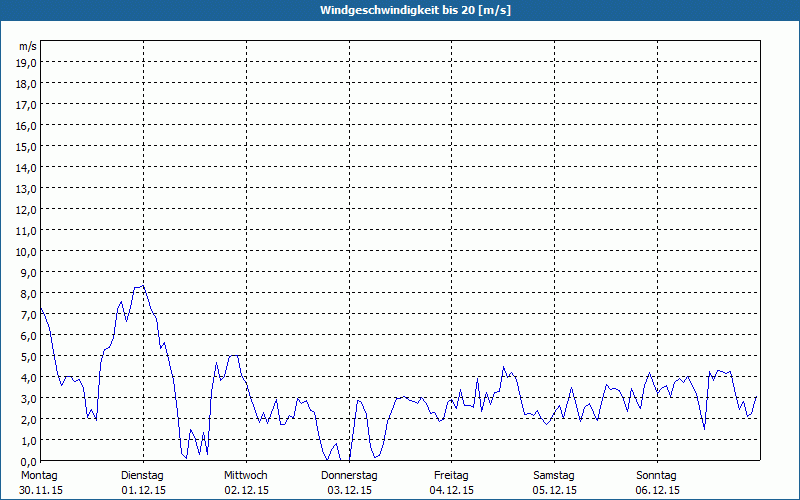Click the '02.12.15' date label

246,490
